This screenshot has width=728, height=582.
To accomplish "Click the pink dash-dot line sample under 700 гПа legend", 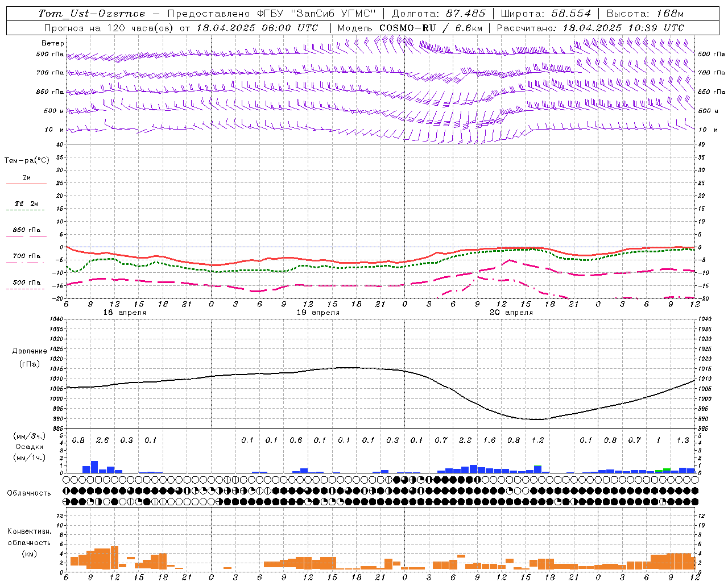I will (25, 263).
